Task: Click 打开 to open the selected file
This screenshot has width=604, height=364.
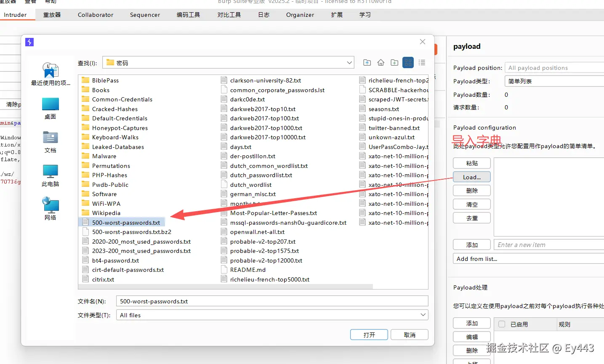Action: click(x=369, y=335)
